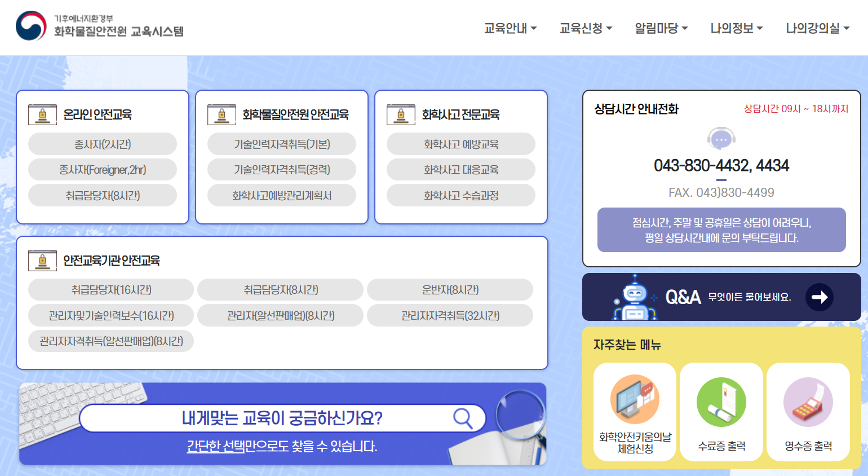Click the magnifier search icon
Image resolution: width=868 pixels, height=476 pixels.
(x=463, y=418)
